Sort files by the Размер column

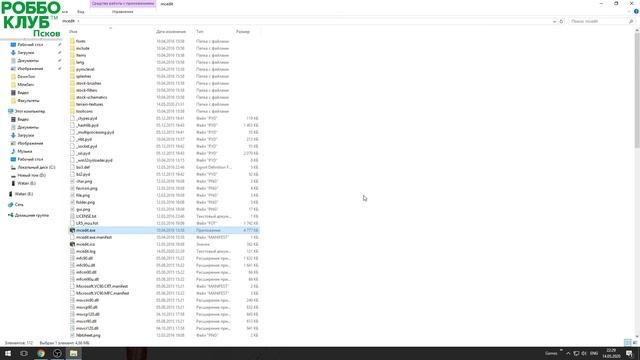(242, 31)
